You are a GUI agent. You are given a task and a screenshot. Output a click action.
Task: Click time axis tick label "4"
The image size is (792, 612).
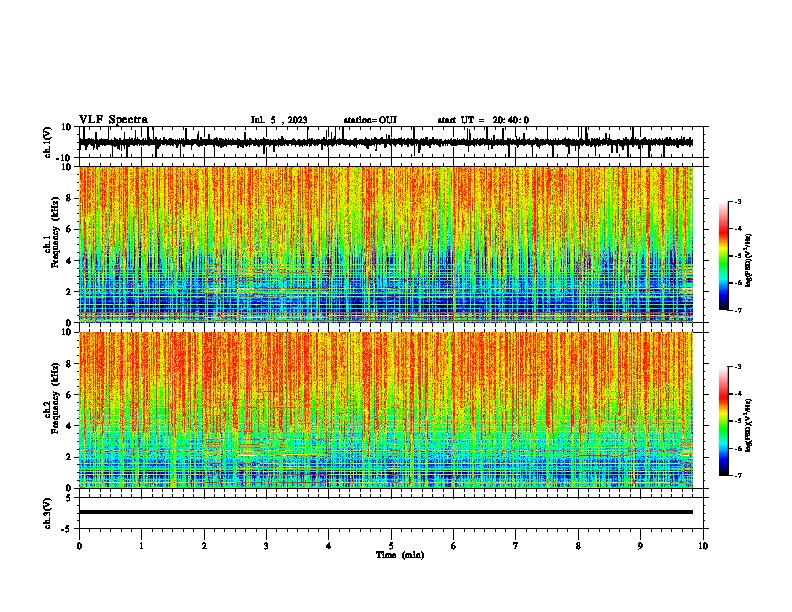(x=328, y=546)
